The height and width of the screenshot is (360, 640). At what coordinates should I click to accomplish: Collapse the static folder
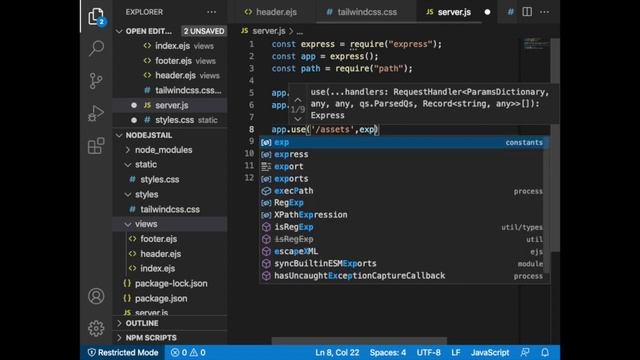tap(146, 164)
